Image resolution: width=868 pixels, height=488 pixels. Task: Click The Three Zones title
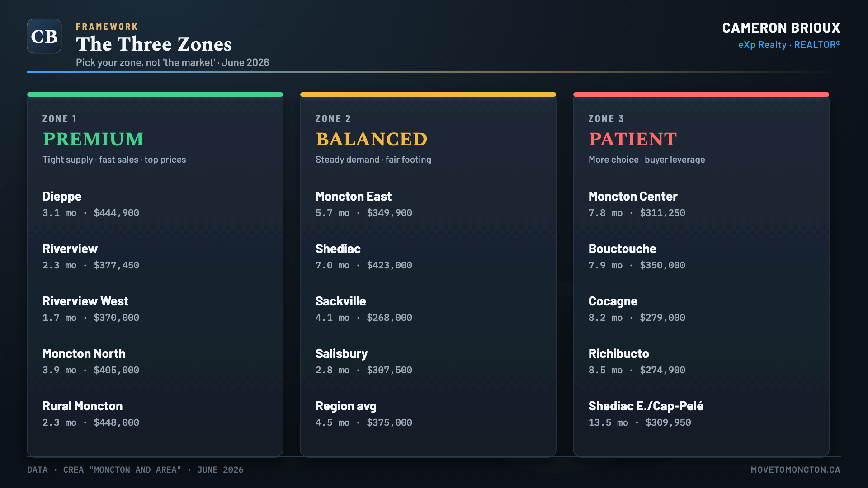[x=154, y=44]
